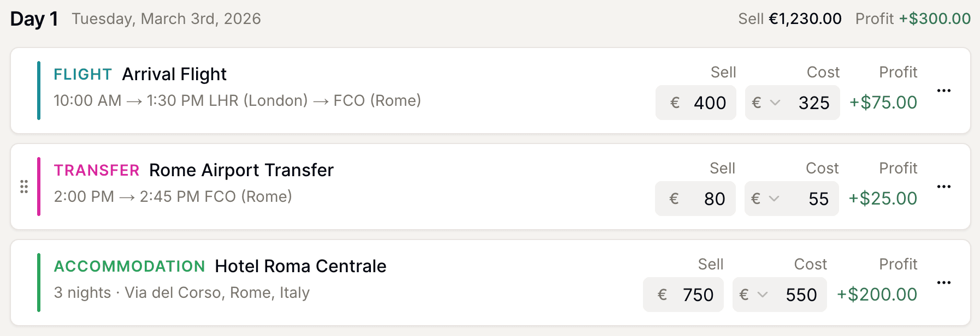Select the ACCOMMODATION category label

pos(128,266)
